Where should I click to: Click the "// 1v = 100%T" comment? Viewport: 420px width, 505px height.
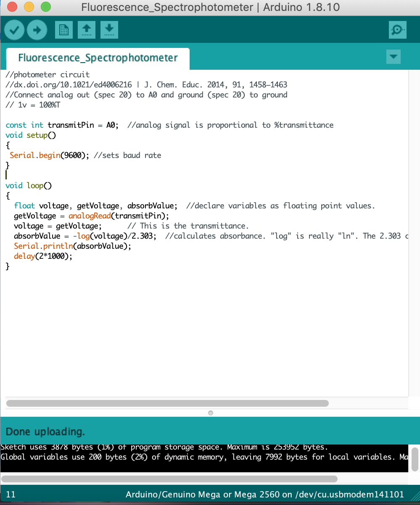point(33,105)
